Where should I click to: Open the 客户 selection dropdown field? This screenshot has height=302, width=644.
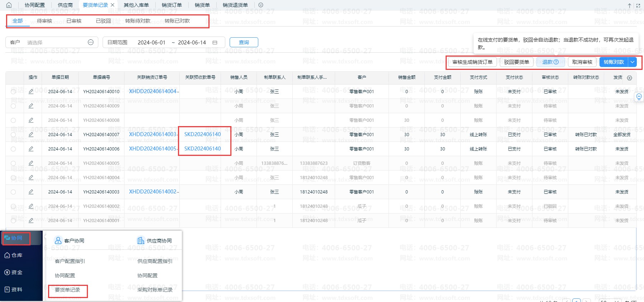56,42
